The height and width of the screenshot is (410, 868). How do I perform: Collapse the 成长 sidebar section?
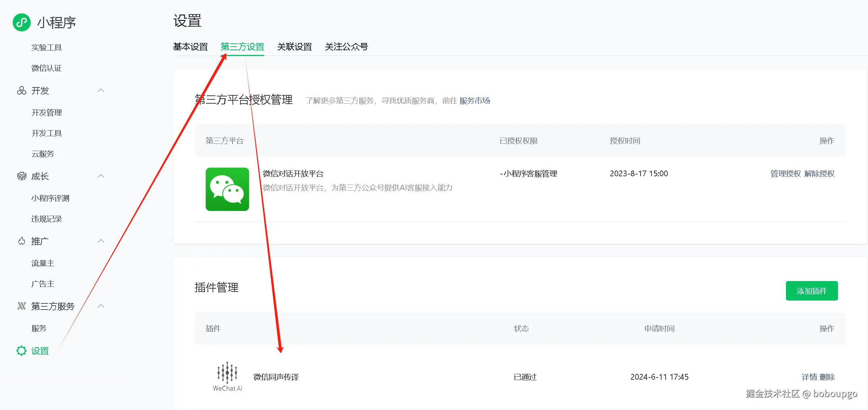(x=101, y=176)
